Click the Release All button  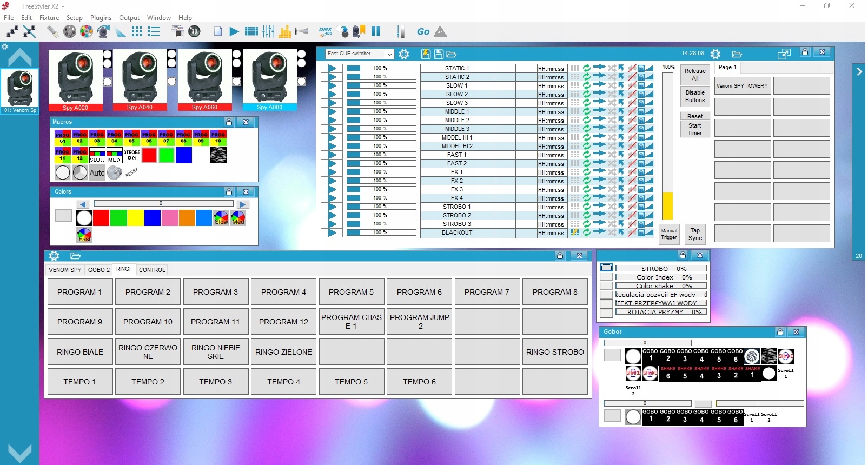click(695, 75)
